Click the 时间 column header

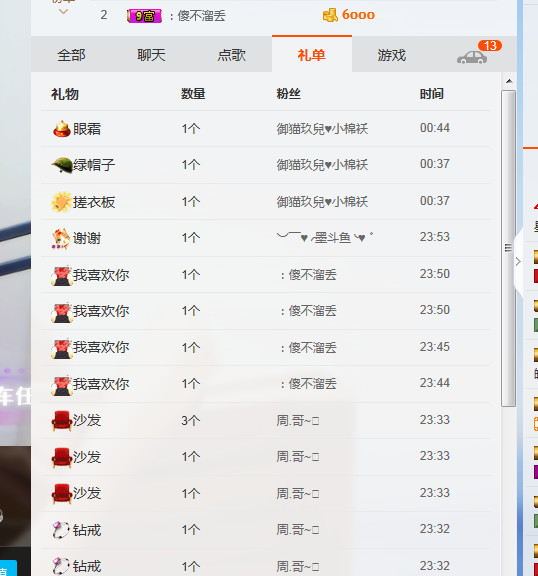(432, 94)
